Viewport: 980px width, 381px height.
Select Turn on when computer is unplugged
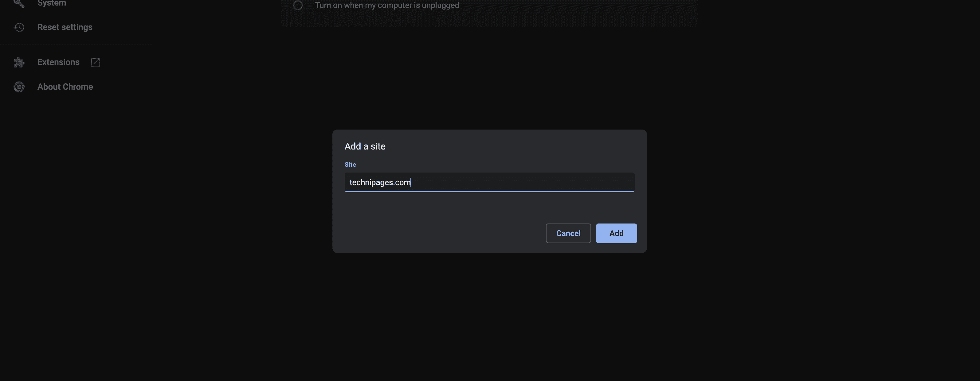pyautogui.click(x=298, y=5)
